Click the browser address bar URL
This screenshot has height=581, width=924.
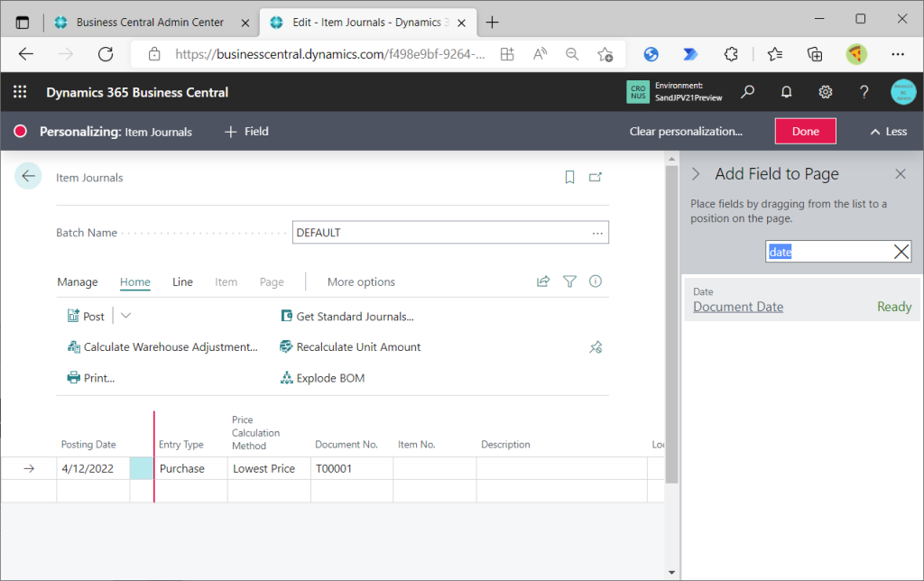(x=330, y=54)
